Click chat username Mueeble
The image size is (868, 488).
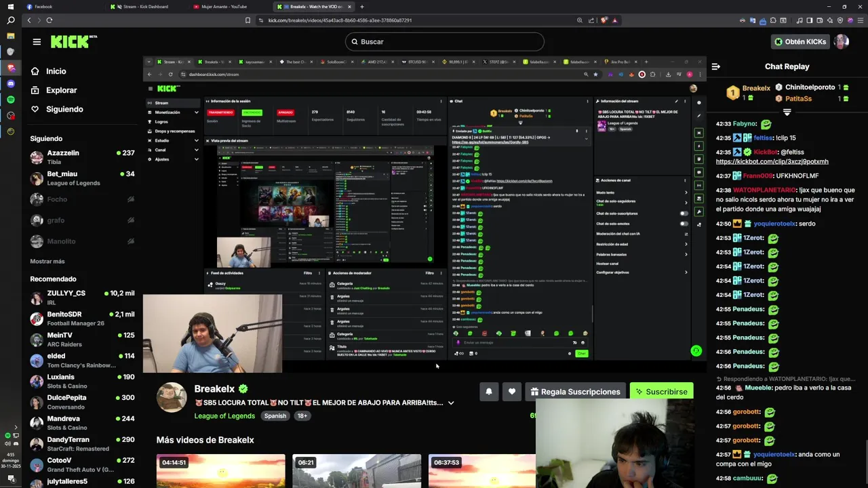click(x=758, y=388)
